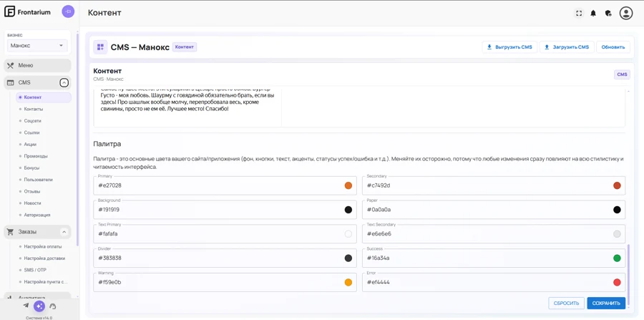Open Divider dark gray color swatch
This screenshot has height=320, width=644.
[x=348, y=258]
